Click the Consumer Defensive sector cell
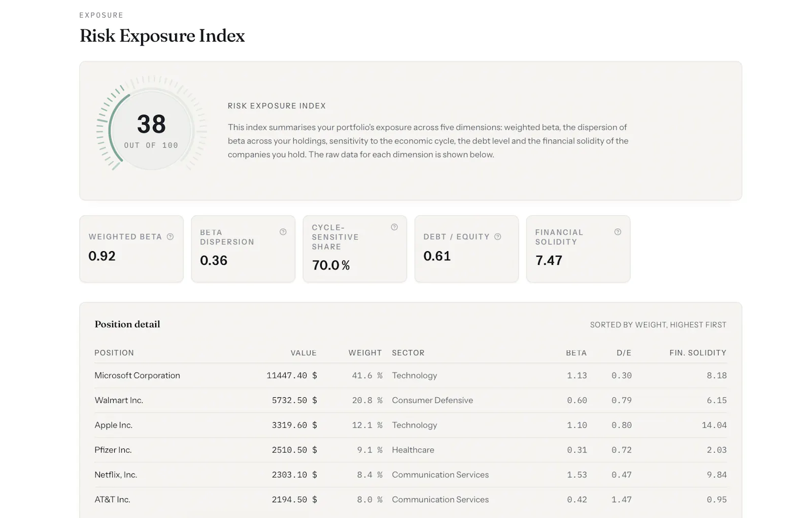The image size is (812, 518). point(432,400)
